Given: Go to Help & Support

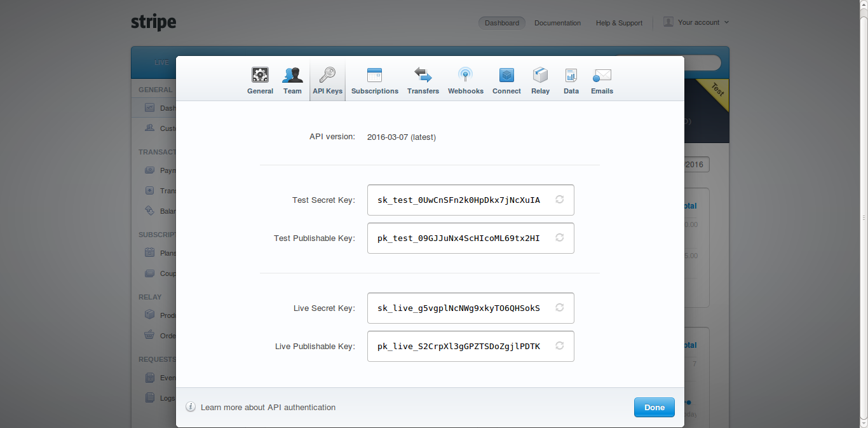Looking at the screenshot, I should point(619,23).
